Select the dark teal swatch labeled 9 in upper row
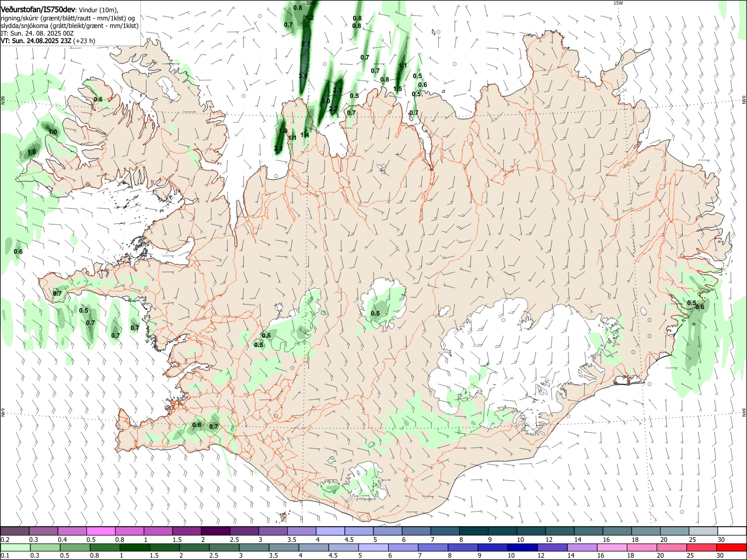The height and width of the screenshot is (560, 747). [x=502, y=531]
